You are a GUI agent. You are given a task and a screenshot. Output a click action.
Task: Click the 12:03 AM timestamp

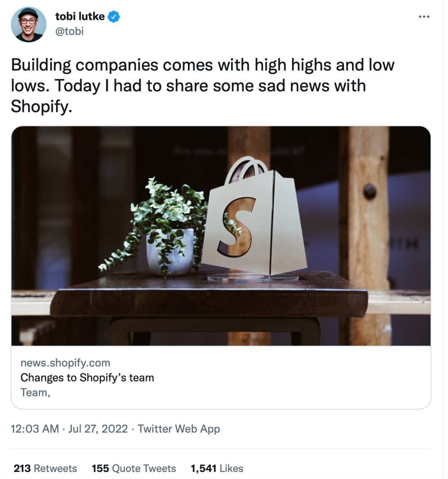(x=35, y=428)
